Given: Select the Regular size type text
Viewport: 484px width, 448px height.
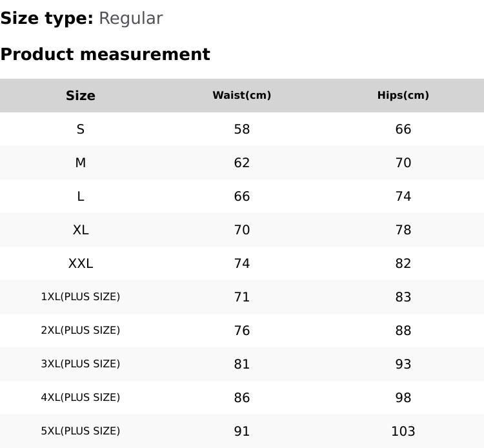Looking at the screenshot, I should click(130, 18).
